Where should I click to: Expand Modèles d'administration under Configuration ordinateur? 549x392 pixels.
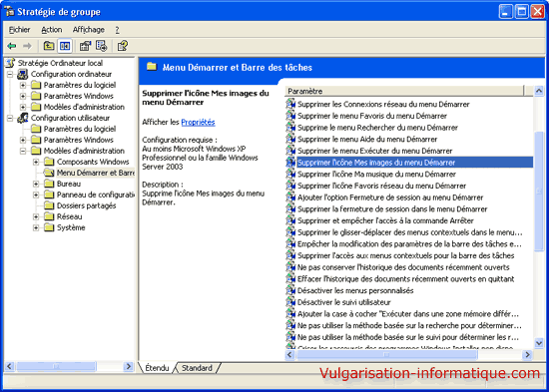coord(23,107)
